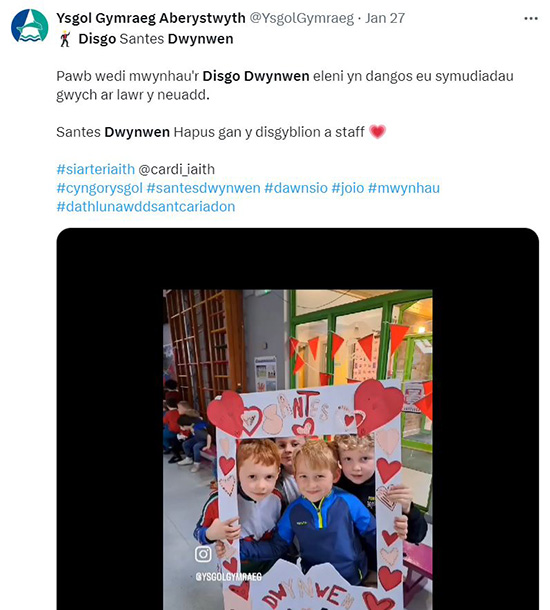This screenshot has height=610, width=550.
Task: Click the pink heart emoji after staff
Action: click(x=377, y=132)
